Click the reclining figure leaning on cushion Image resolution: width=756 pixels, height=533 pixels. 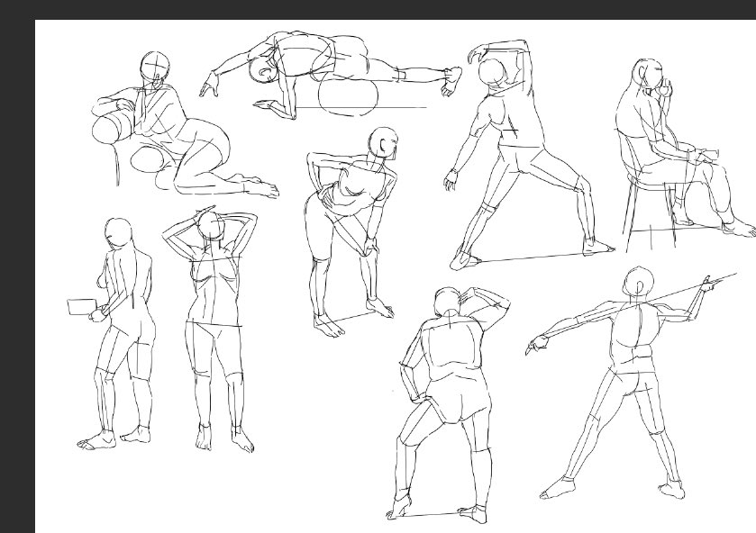186,125
